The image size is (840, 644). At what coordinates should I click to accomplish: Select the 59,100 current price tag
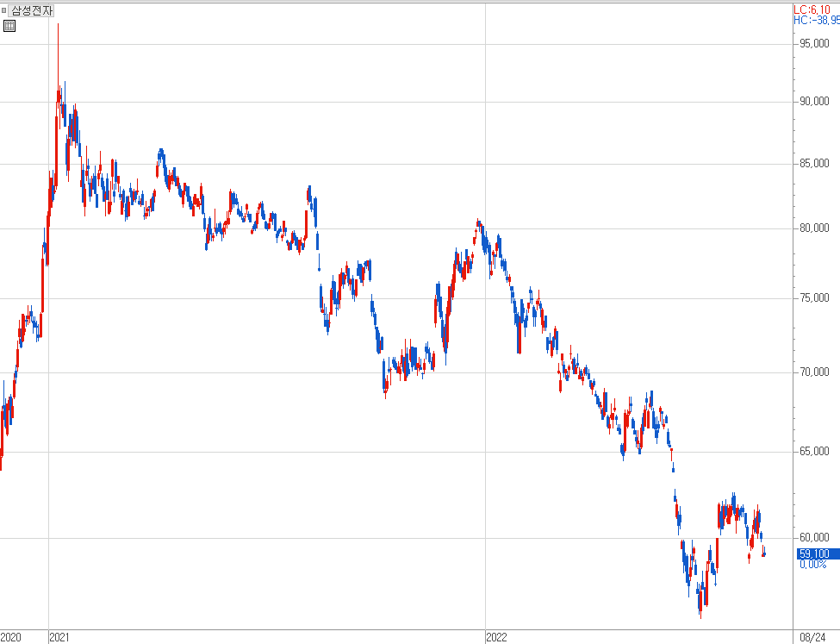tap(814, 554)
